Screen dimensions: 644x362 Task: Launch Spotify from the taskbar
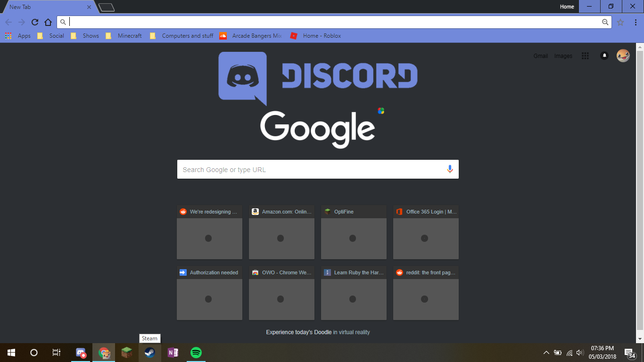[196, 352]
